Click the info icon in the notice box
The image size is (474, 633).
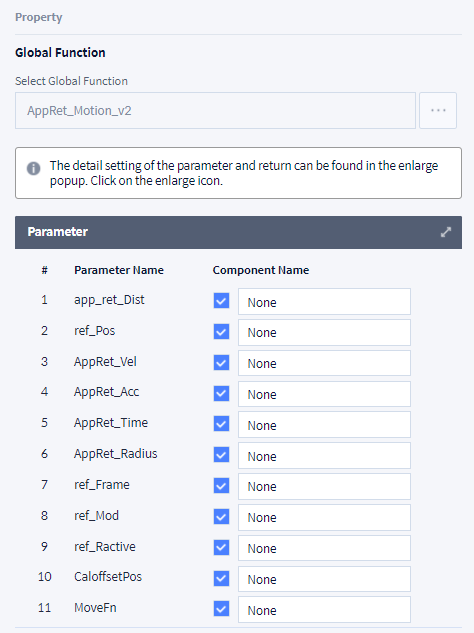pos(34,168)
